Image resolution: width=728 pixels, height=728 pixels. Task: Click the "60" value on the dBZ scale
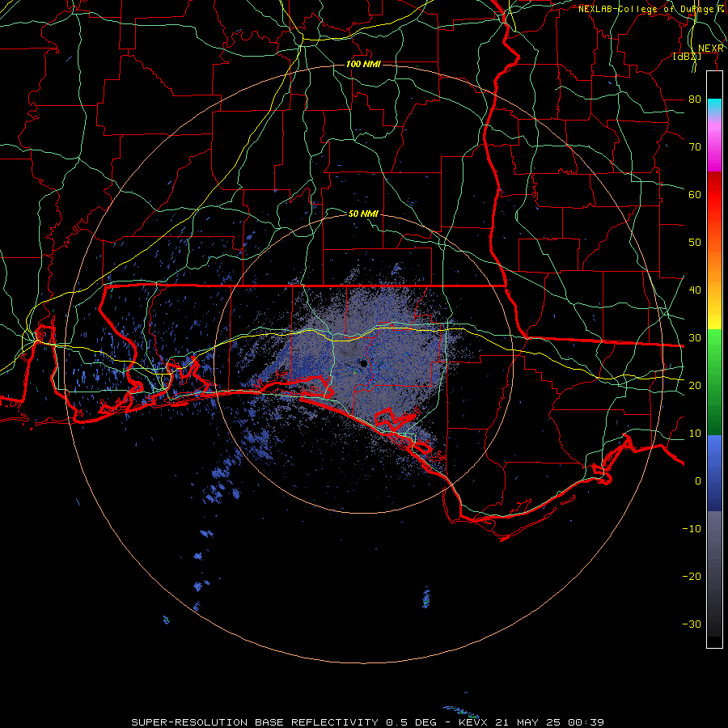695,194
